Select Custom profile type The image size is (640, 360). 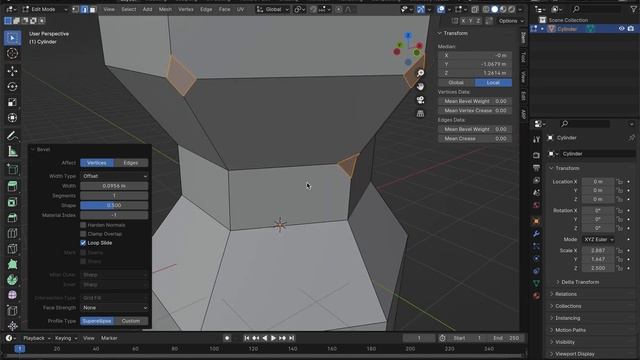point(131,321)
